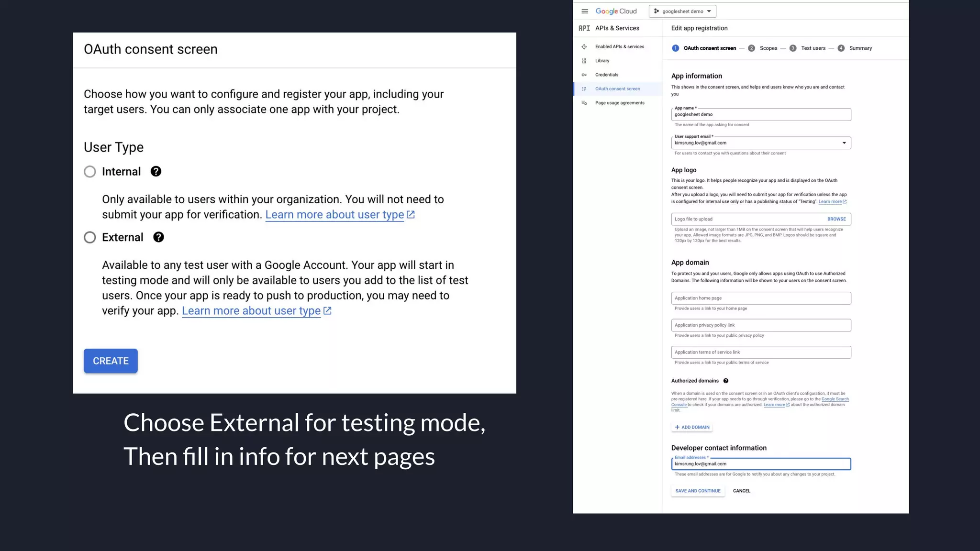Click the Enabled APIs & services icon
980x551 pixels.
pos(584,47)
